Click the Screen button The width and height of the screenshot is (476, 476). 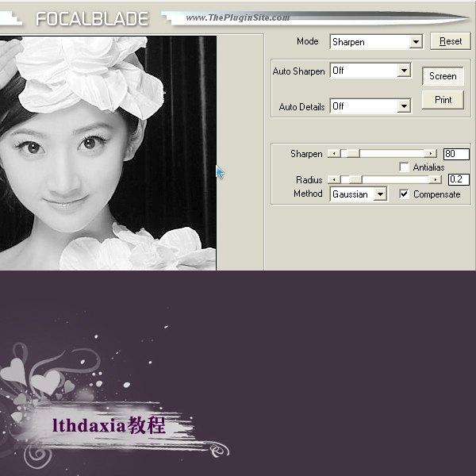pos(443,76)
